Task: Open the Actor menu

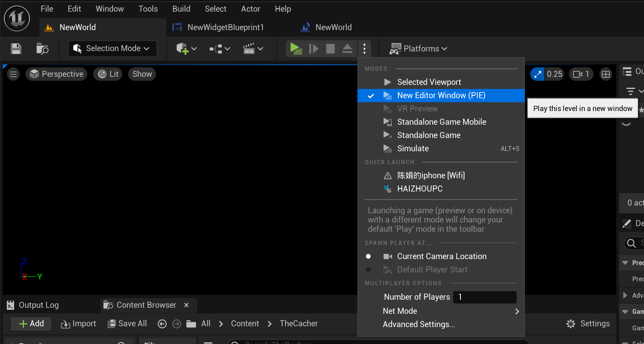Action: [250, 9]
